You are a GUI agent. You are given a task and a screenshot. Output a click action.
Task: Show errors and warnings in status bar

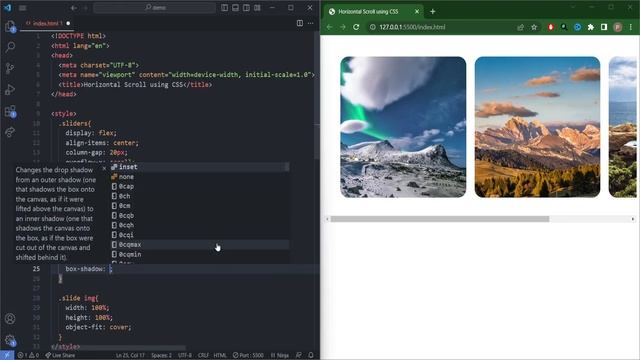[29, 356]
